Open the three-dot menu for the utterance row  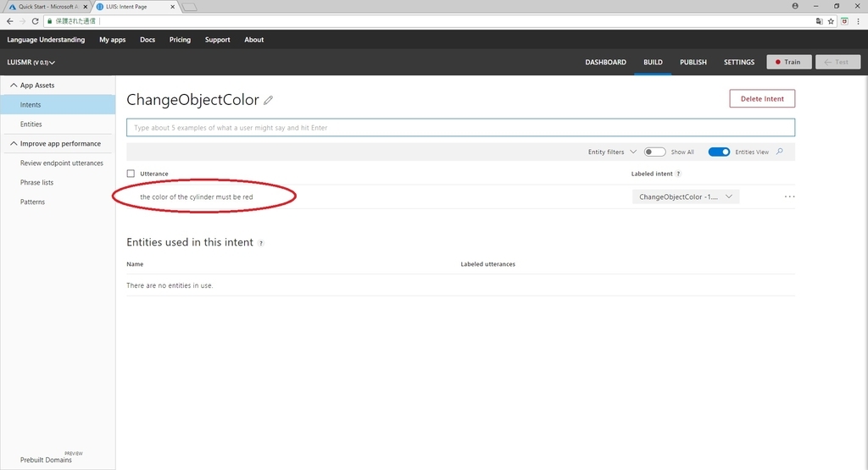point(789,196)
